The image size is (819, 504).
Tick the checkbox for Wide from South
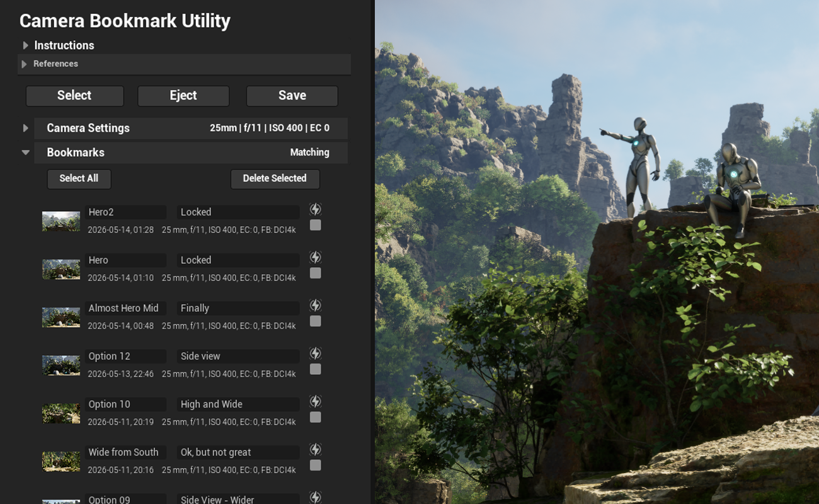(316, 465)
